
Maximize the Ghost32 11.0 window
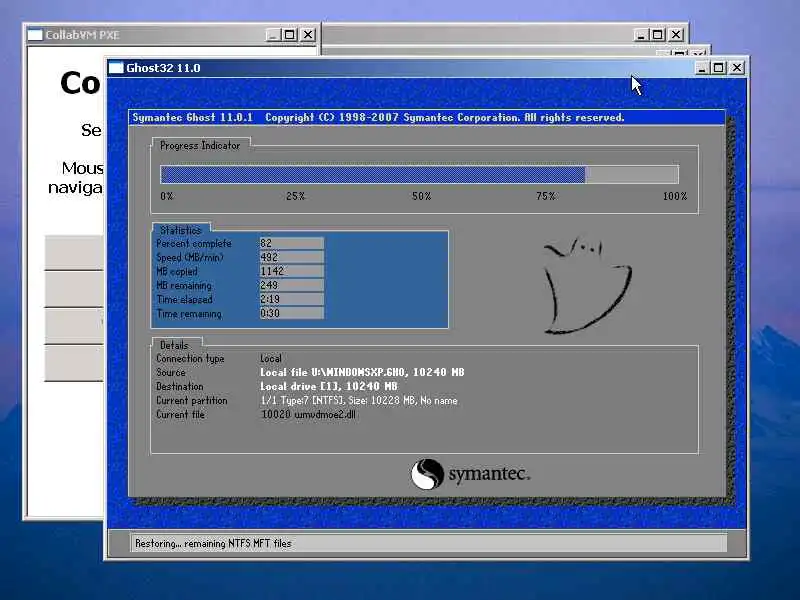[x=718, y=67]
